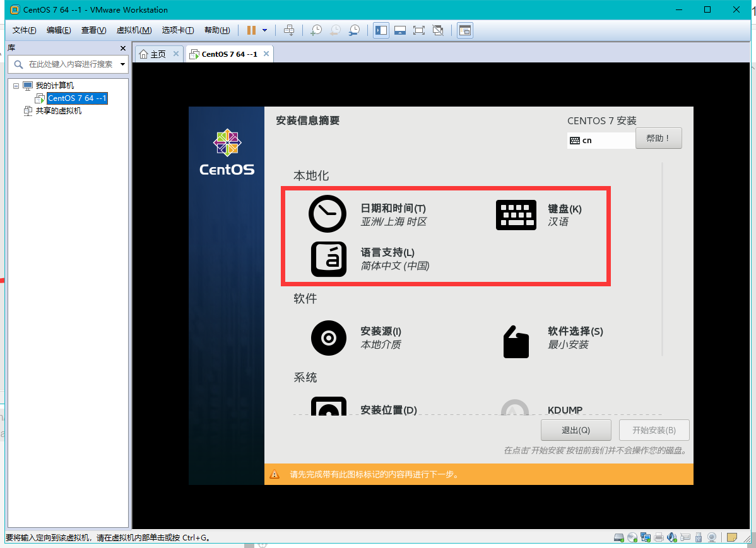Click the webcam status bar icon

pos(712,537)
